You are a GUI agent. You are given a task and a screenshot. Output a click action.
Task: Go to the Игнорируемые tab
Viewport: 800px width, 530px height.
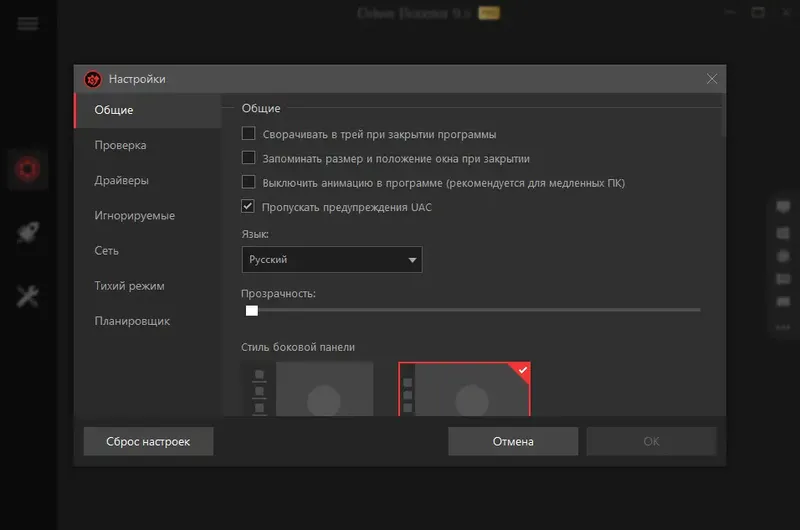click(147, 216)
